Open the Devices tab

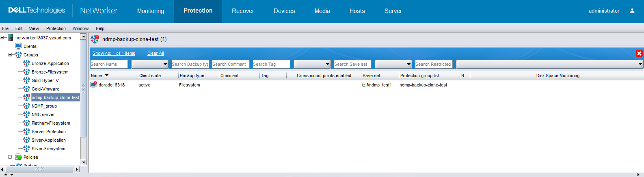(x=284, y=11)
